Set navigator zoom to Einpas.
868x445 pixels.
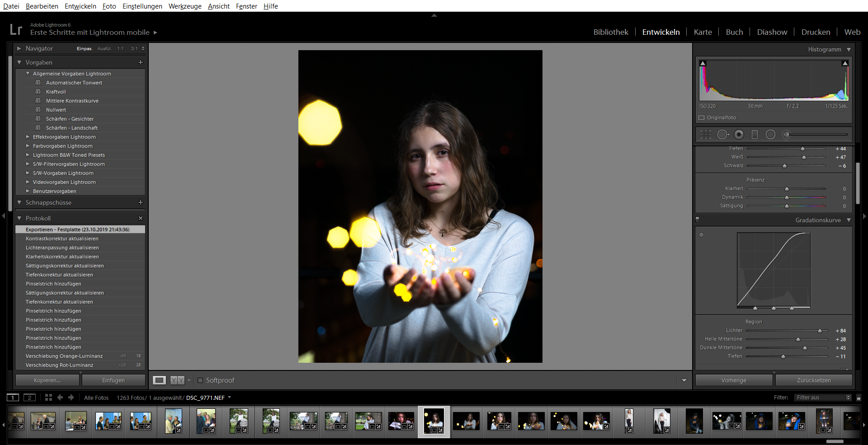(84, 48)
